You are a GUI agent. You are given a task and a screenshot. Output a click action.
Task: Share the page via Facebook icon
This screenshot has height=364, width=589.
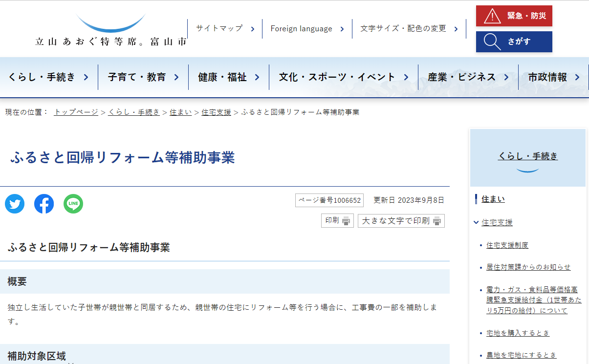[x=44, y=204]
